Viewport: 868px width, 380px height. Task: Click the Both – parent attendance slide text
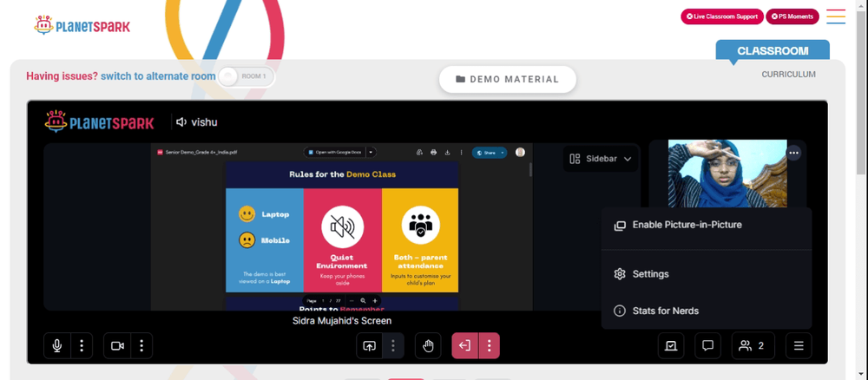click(420, 262)
